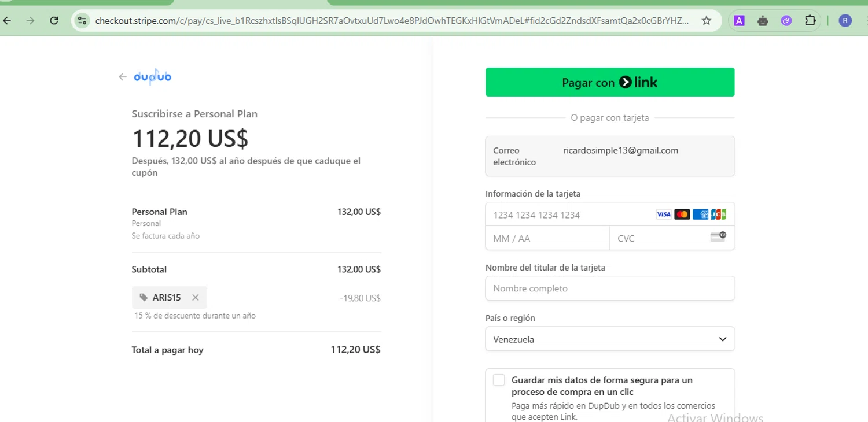Focus the CVC field

point(672,238)
